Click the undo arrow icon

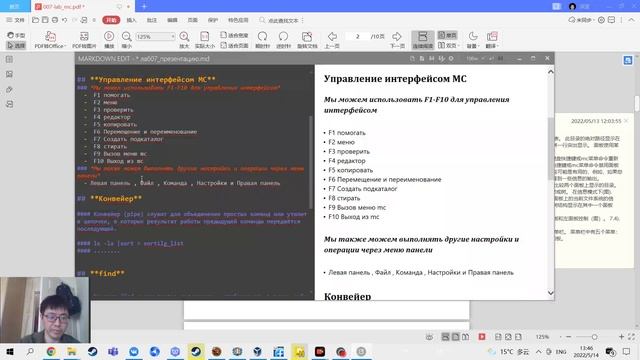[64, 20]
